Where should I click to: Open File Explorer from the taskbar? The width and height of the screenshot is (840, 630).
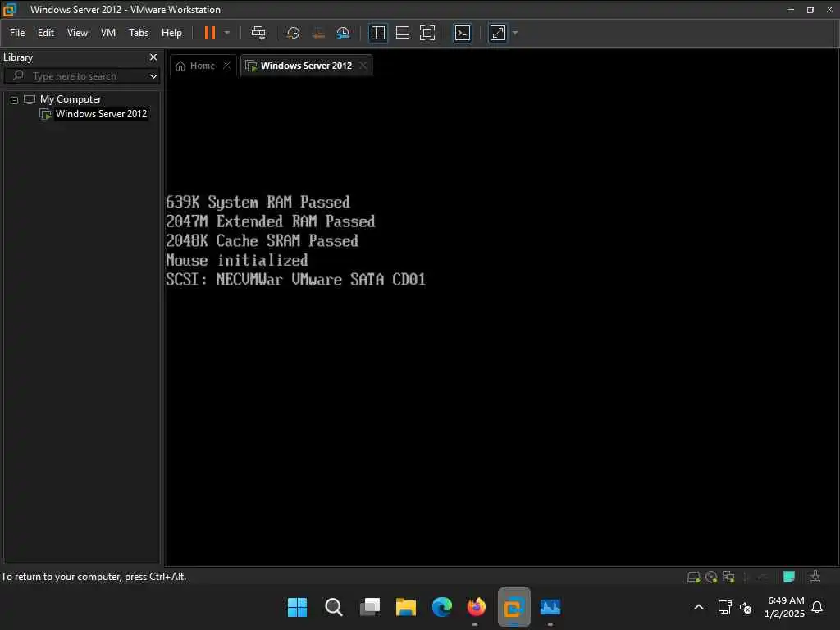405,607
